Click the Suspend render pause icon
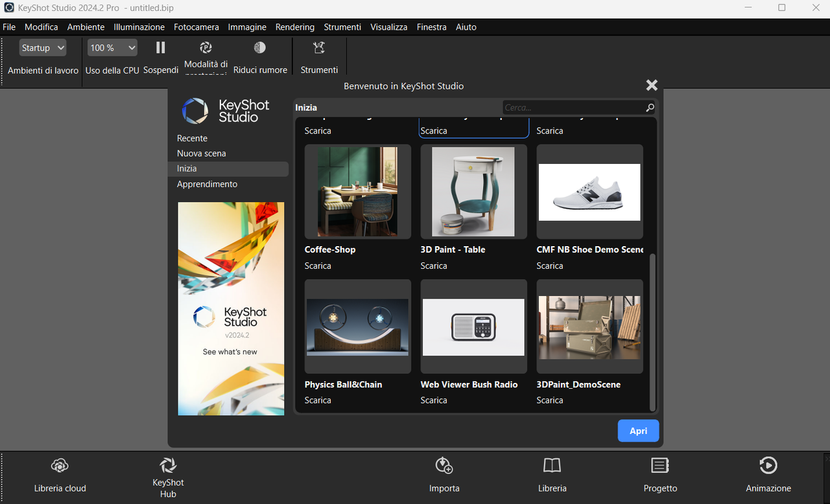 [x=161, y=47]
